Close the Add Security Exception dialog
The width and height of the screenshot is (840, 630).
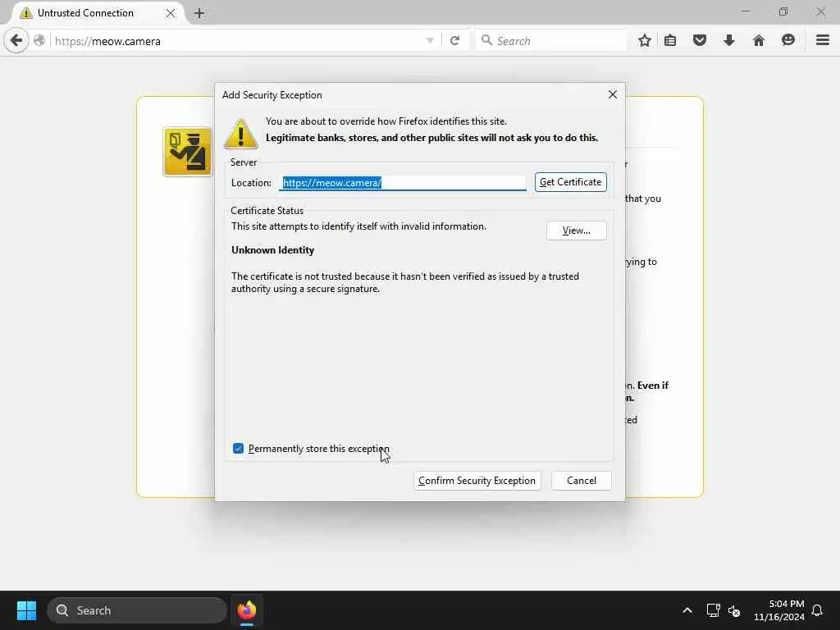point(613,95)
